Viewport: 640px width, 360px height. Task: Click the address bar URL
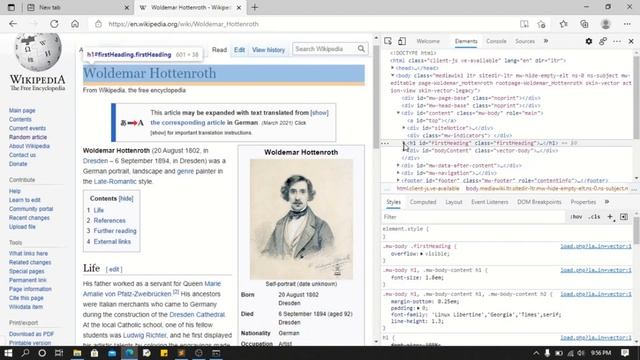pyautogui.click(x=184, y=24)
